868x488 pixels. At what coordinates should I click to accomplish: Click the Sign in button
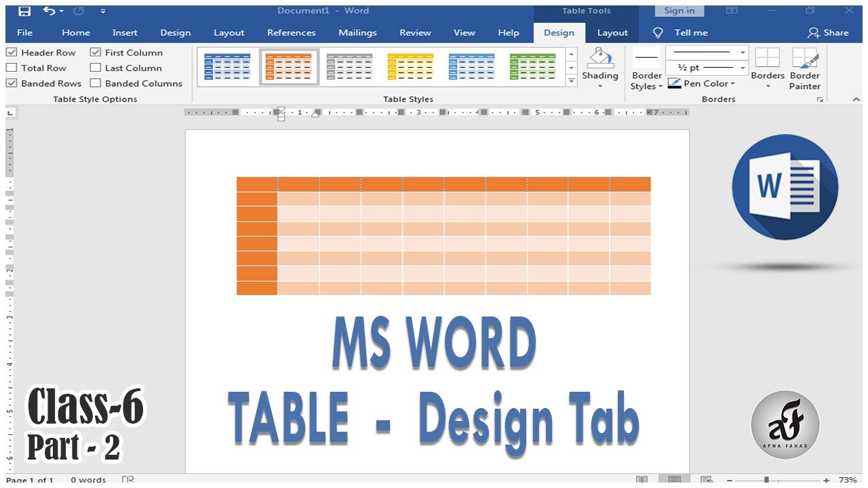click(679, 11)
